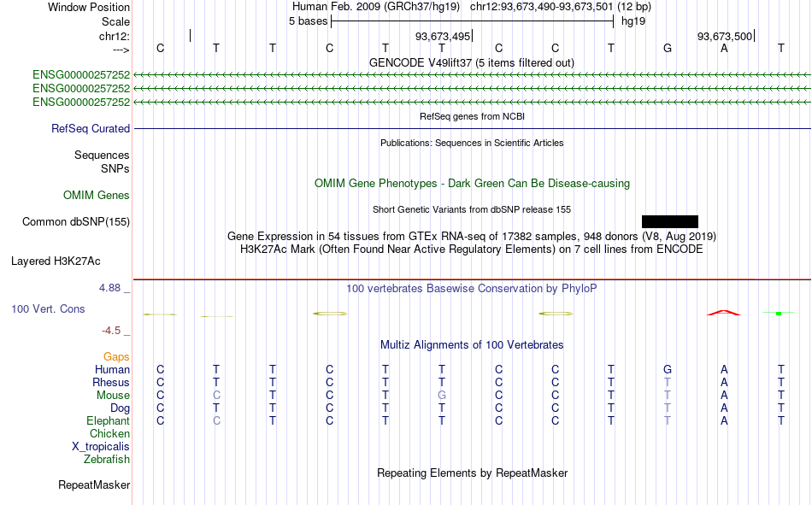Click the black Common dbSNP(155) variant item
The width and height of the screenshot is (812, 505).
(x=669, y=221)
